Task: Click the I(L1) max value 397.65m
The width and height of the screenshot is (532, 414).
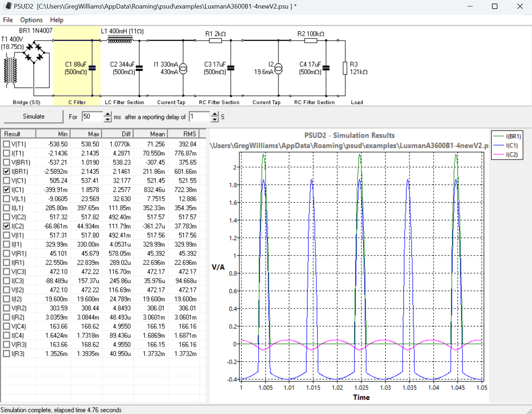Action: [88, 208]
